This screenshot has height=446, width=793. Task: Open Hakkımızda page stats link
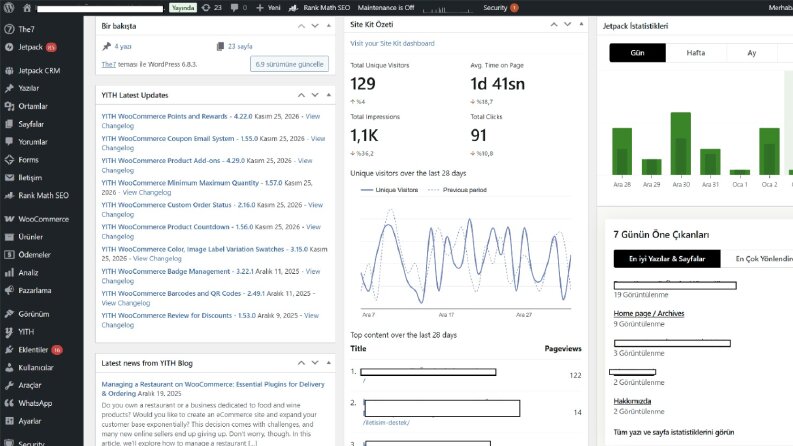(632, 401)
